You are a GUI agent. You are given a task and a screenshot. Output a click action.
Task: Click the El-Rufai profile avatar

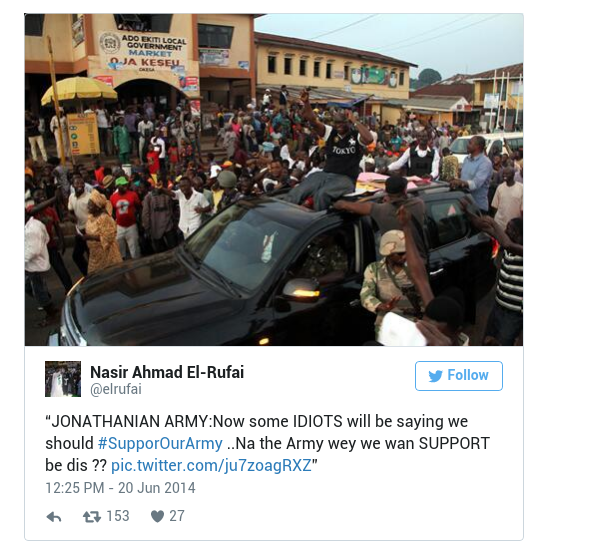click(63, 379)
